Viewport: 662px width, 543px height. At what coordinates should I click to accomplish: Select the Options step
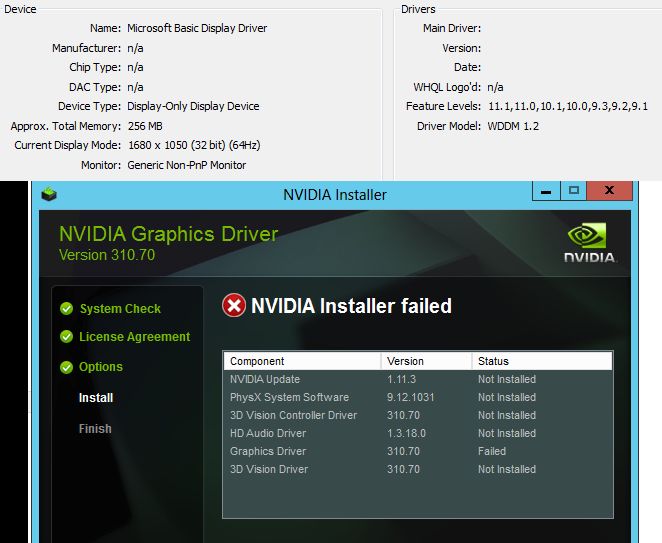click(x=101, y=367)
